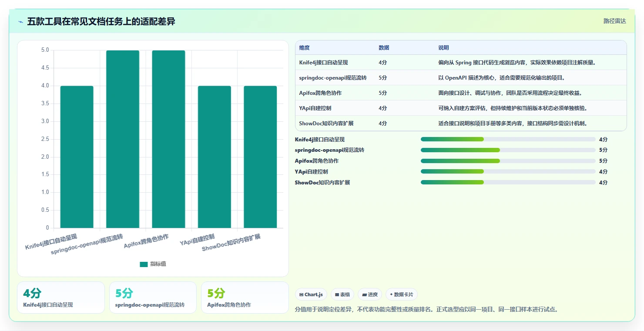Open the 4分 Knife4j接口自动呈现 data card

(x=61, y=298)
